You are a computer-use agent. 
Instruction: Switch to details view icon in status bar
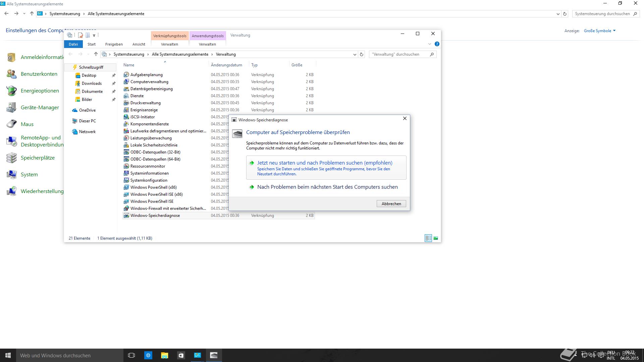[428, 238]
